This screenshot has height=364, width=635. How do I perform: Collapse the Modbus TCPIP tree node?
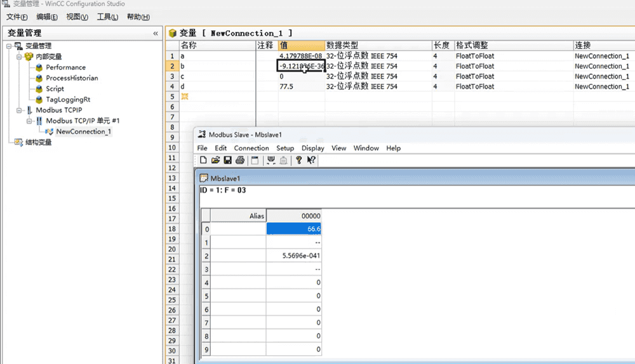[x=19, y=110]
